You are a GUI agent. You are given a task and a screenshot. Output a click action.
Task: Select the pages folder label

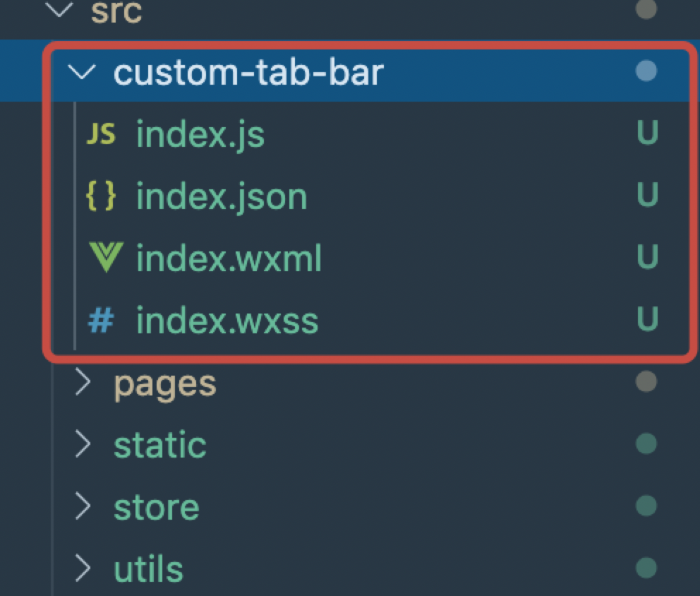[165, 385]
